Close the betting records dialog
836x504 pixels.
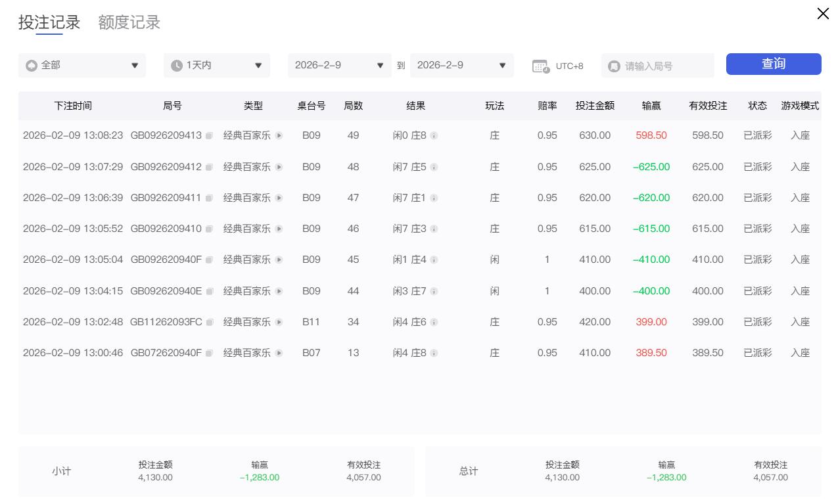(x=822, y=14)
